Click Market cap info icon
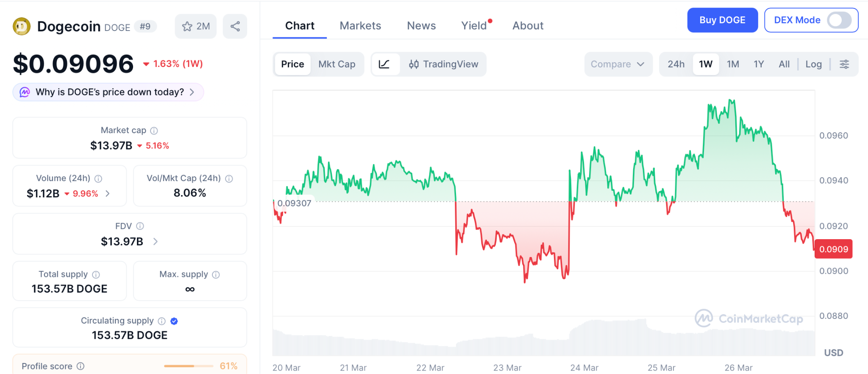Viewport: 868px width, 374px height. pos(154,131)
